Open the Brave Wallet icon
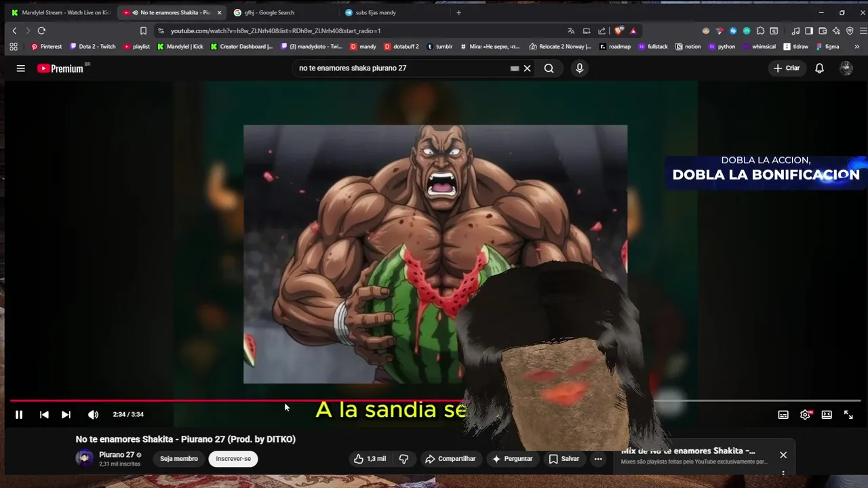The image size is (868, 488). coord(823,30)
